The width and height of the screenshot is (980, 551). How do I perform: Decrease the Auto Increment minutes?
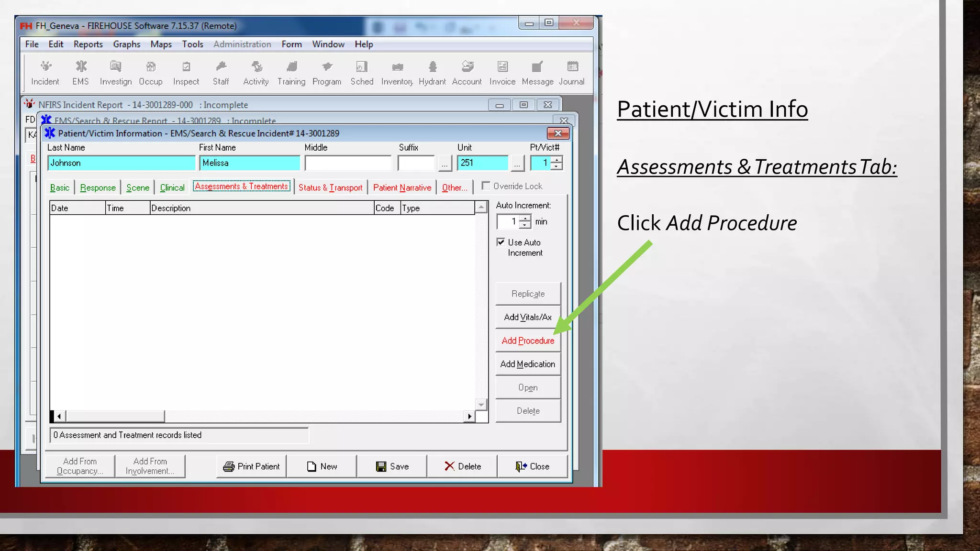click(525, 225)
